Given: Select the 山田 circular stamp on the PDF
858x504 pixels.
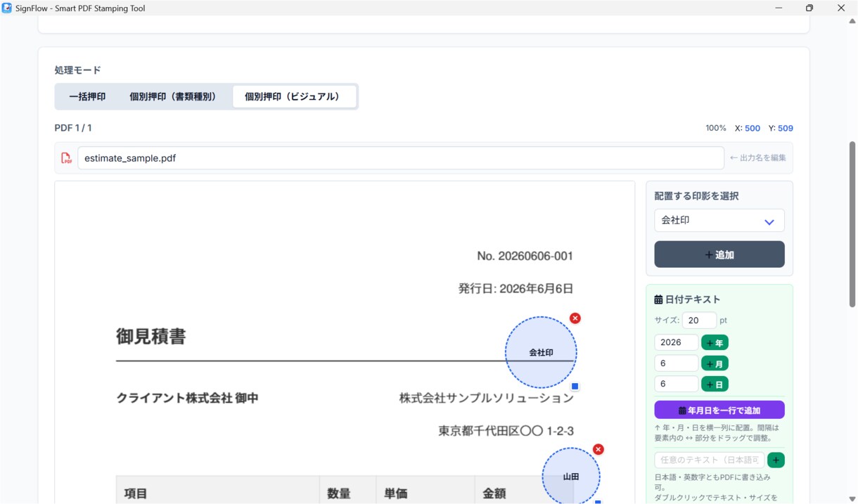Looking at the screenshot, I should click(571, 476).
